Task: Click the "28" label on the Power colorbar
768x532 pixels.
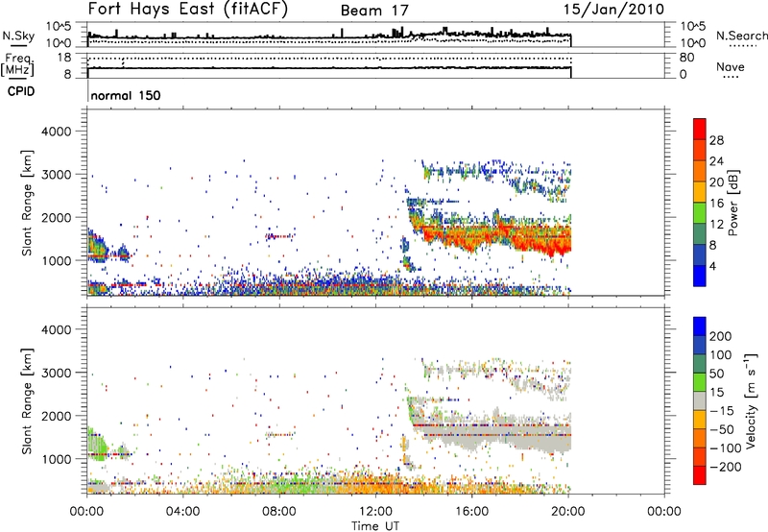Action: (716, 140)
